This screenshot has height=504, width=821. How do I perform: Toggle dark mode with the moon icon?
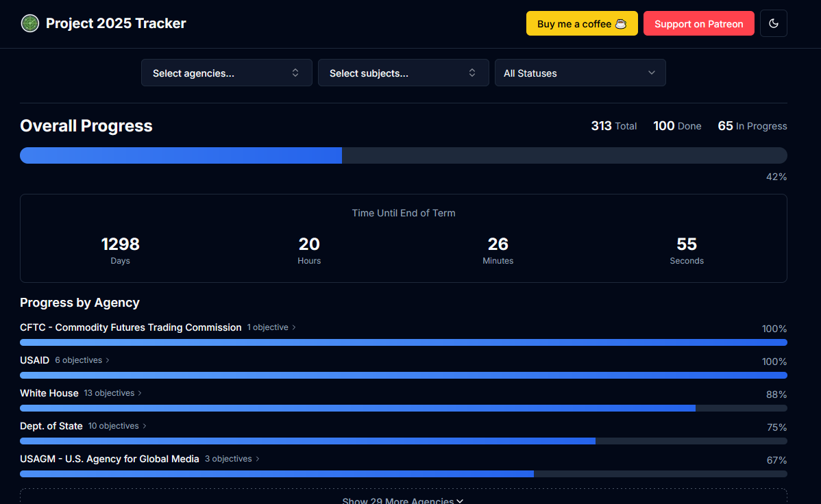point(773,23)
